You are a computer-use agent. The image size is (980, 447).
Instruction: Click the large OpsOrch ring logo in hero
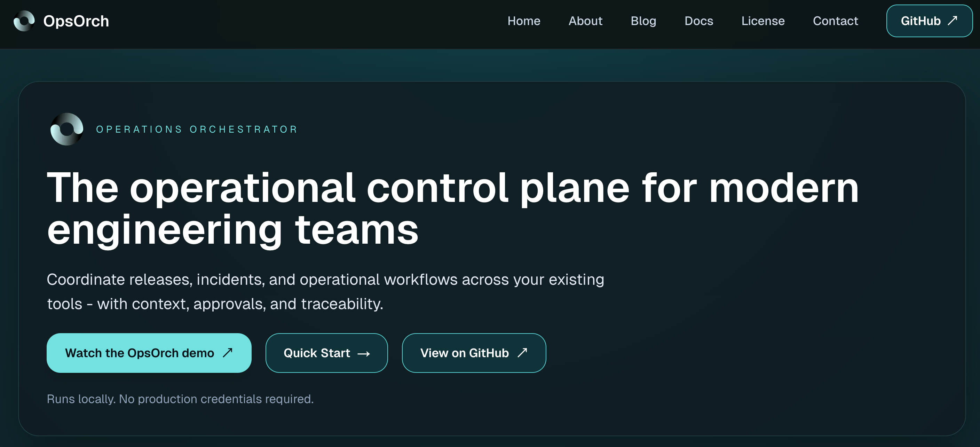pyautogui.click(x=67, y=129)
